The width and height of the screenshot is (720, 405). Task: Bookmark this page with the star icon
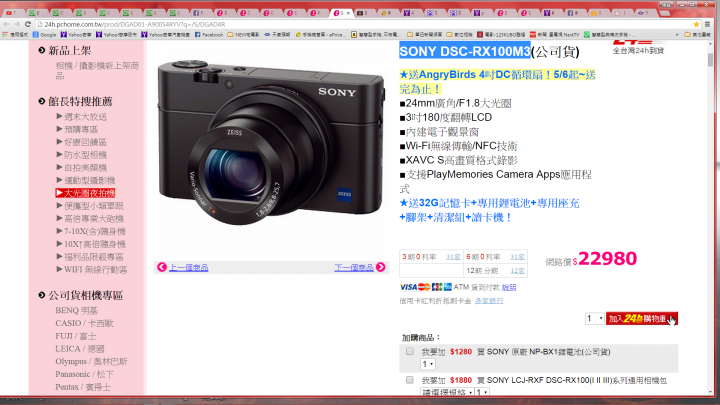[x=697, y=24]
